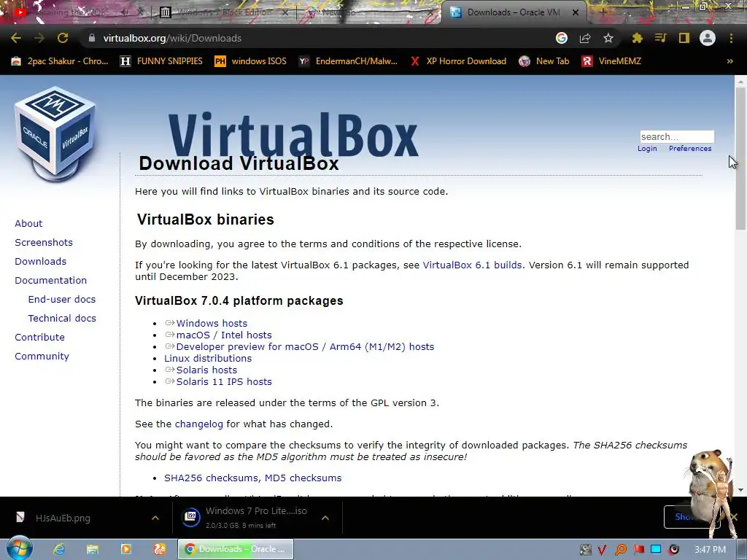Open Documentation in the sidebar
Viewport: 747px width, 560px height.
pos(51,281)
